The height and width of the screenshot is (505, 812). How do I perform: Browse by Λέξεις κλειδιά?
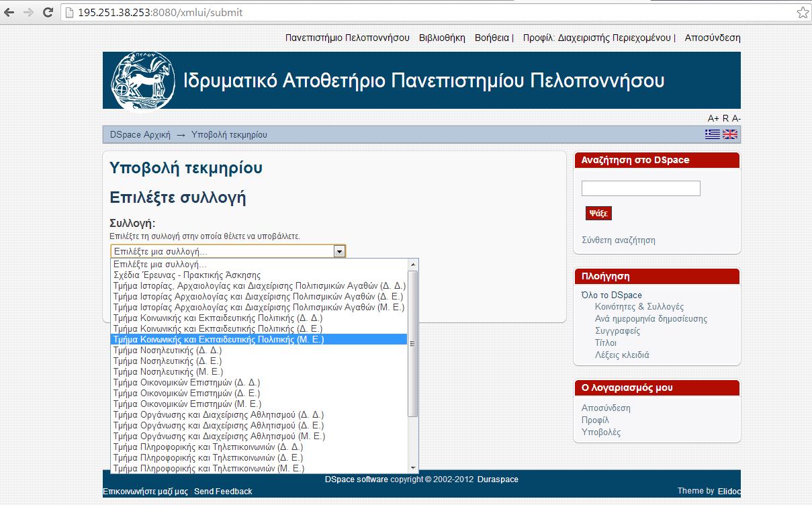pos(622,355)
